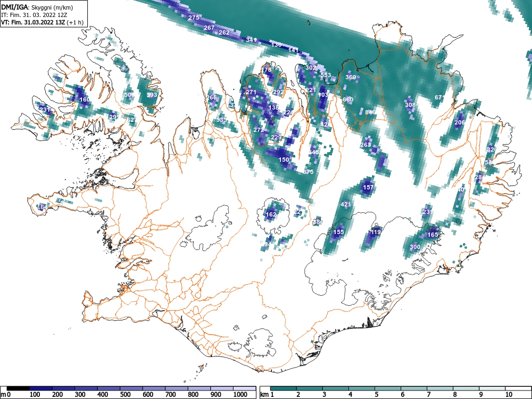The height and width of the screenshot is (399, 532).
Task: Click the '10' tick label in the km legend
Action: [508, 395]
